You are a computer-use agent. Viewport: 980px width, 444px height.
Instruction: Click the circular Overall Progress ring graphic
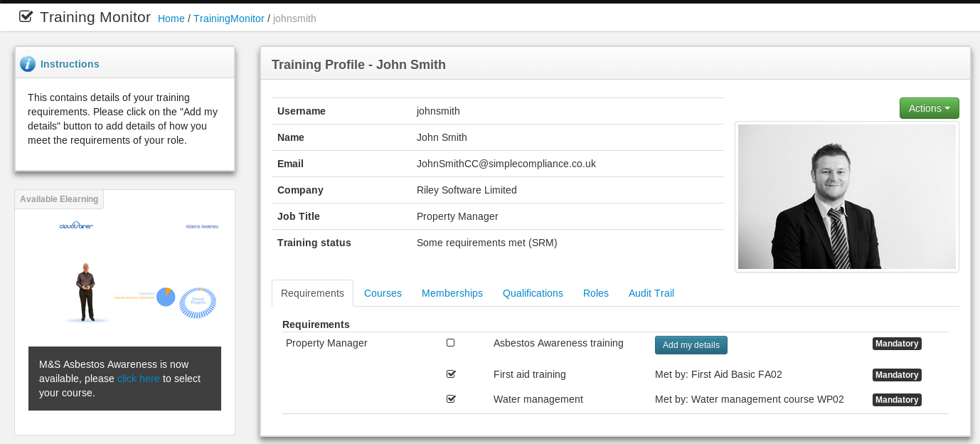(198, 302)
